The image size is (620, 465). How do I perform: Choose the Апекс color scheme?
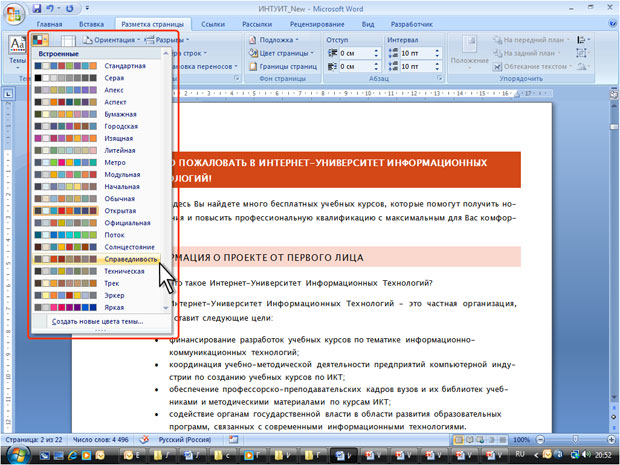coord(97,90)
